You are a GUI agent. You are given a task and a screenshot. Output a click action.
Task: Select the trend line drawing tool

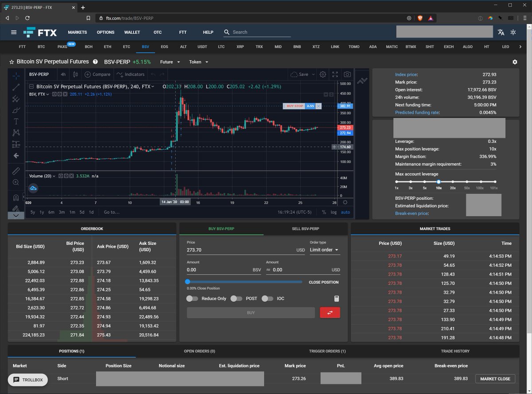(16, 87)
